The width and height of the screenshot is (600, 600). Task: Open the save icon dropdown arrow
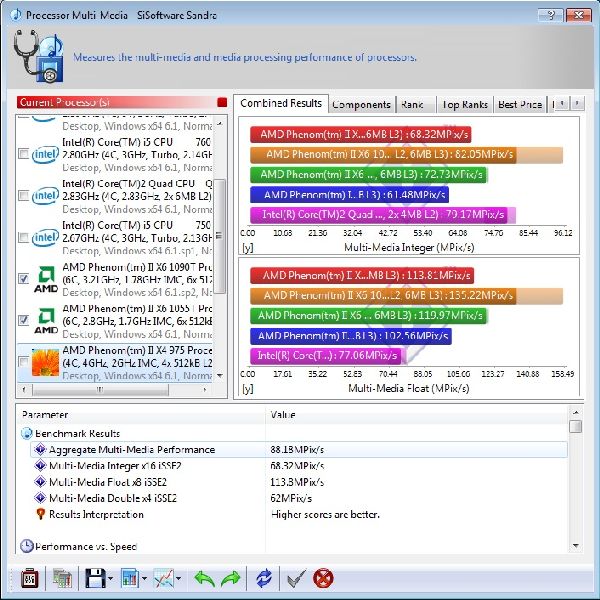point(111,579)
